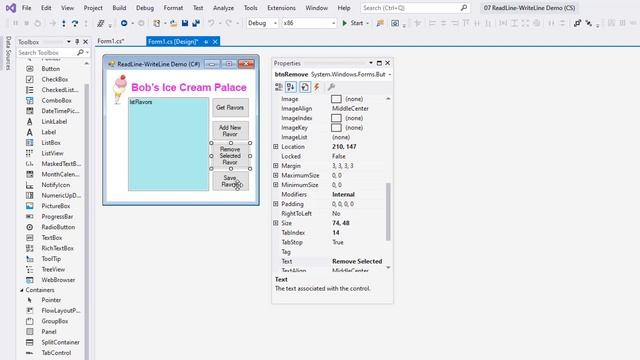Click the Property Pages wrench icon
This screenshot has height=360, width=640.
point(331,87)
